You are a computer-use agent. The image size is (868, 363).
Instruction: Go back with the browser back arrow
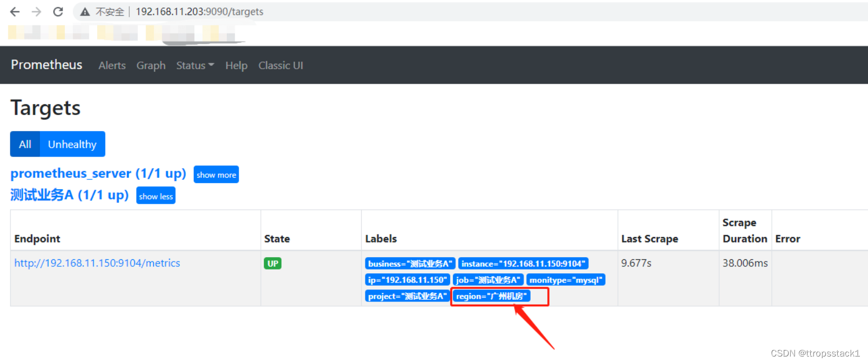(15, 11)
